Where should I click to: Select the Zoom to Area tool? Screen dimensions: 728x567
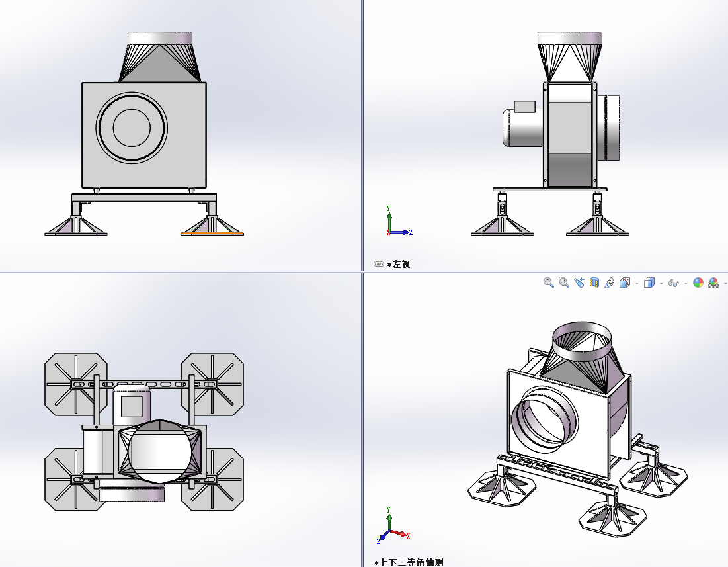click(563, 283)
